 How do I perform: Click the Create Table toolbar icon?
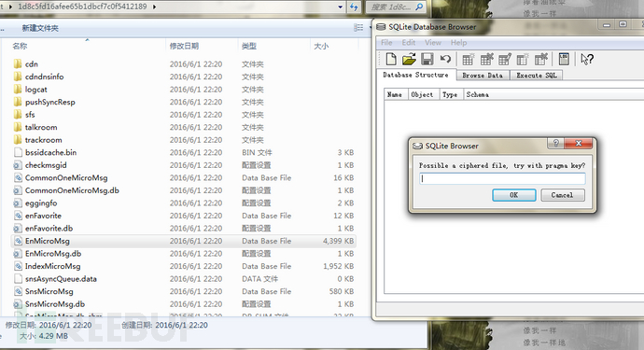[468, 60]
